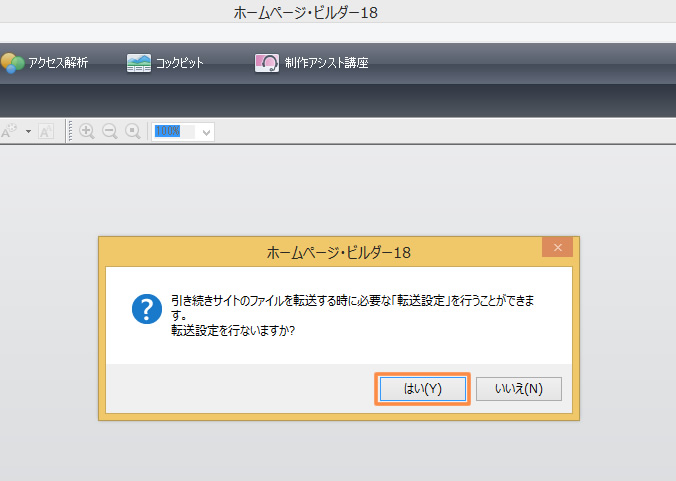Click はい(Y) to start transfer settings
The width and height of the screenshot is (676, 481).
click(x=422, y=389)
